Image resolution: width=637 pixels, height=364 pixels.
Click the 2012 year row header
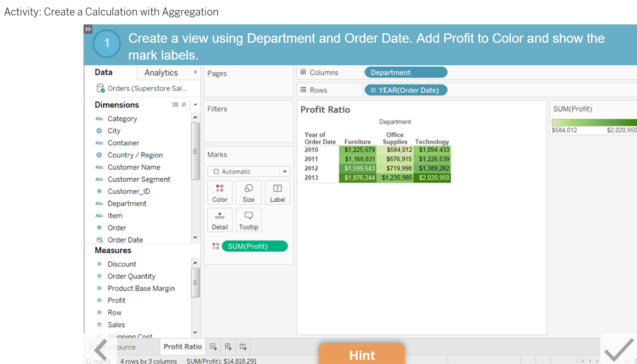click(x=311, y=168)
